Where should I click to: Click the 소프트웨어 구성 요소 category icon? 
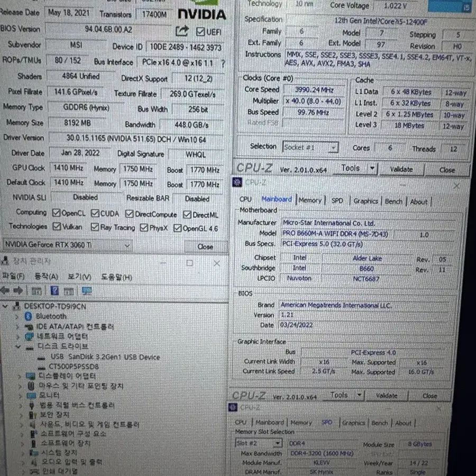tap(34, 434)
